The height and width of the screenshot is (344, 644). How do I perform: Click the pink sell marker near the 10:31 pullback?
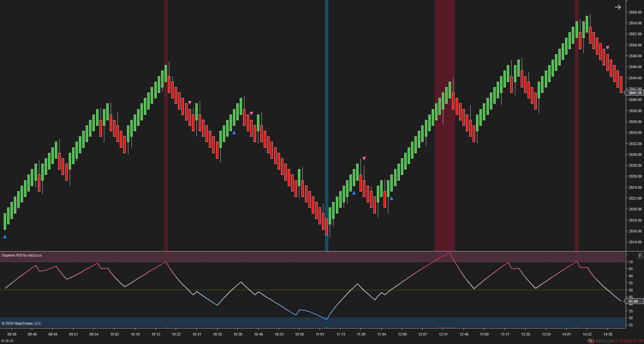click(190, 102)
